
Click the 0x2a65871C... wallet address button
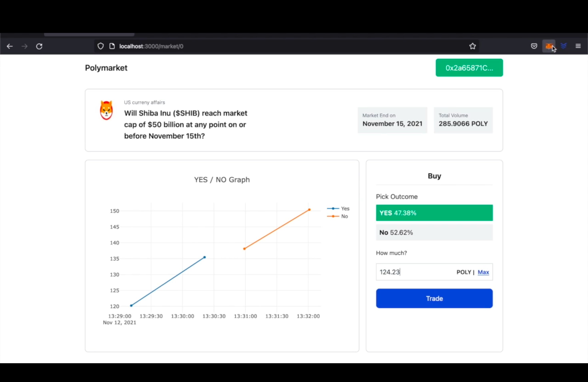click(469, 68)
